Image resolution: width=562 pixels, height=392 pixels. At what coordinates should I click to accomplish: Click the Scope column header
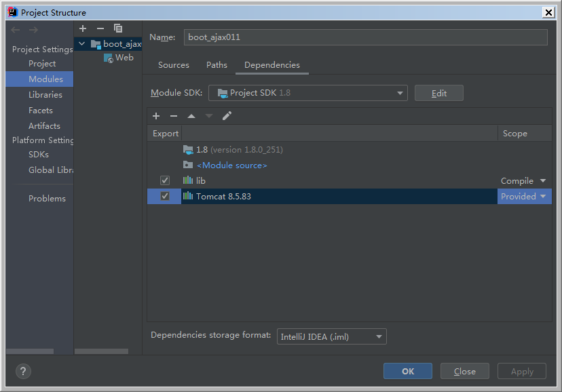(x=525, y=134)
